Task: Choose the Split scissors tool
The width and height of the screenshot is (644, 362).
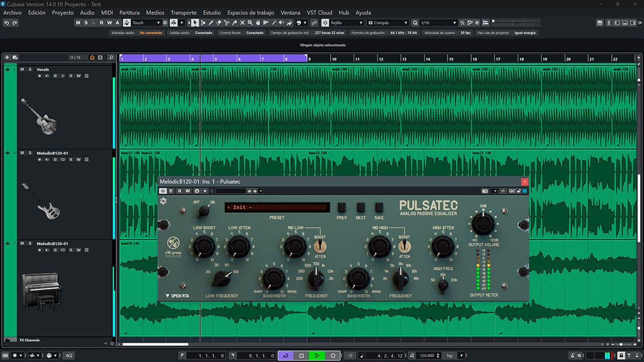Action: click(227, 23)
